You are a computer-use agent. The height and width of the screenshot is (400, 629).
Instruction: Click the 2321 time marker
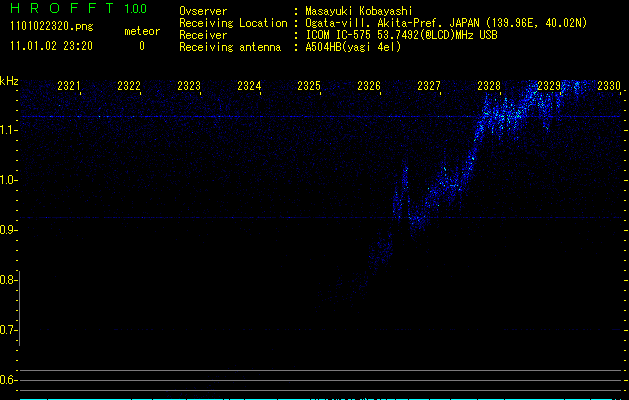69,85
